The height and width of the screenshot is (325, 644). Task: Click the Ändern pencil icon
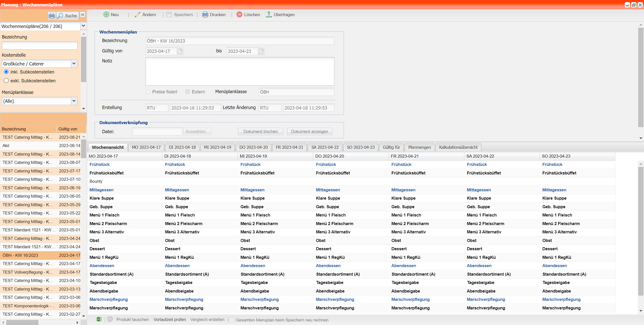click(x=137, y=15)
